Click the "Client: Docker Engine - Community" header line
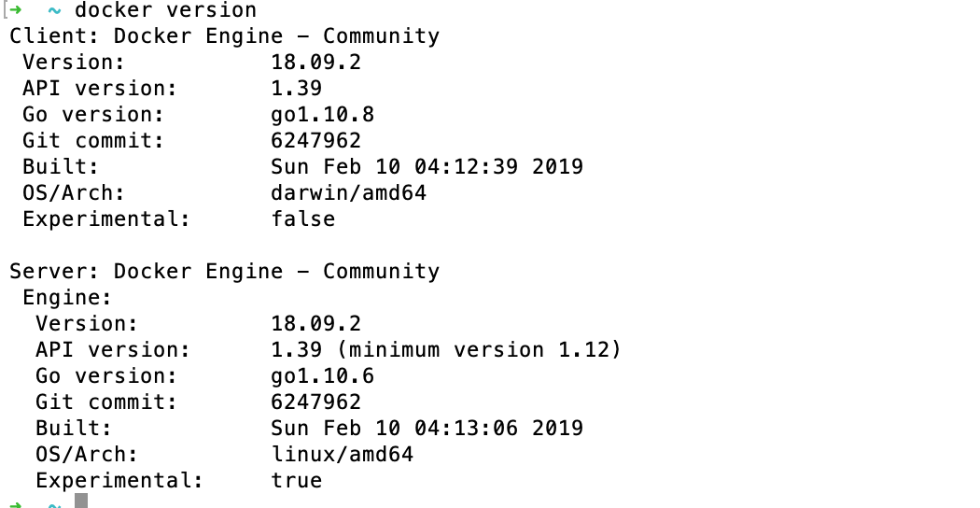 click(x=224, y=36)
